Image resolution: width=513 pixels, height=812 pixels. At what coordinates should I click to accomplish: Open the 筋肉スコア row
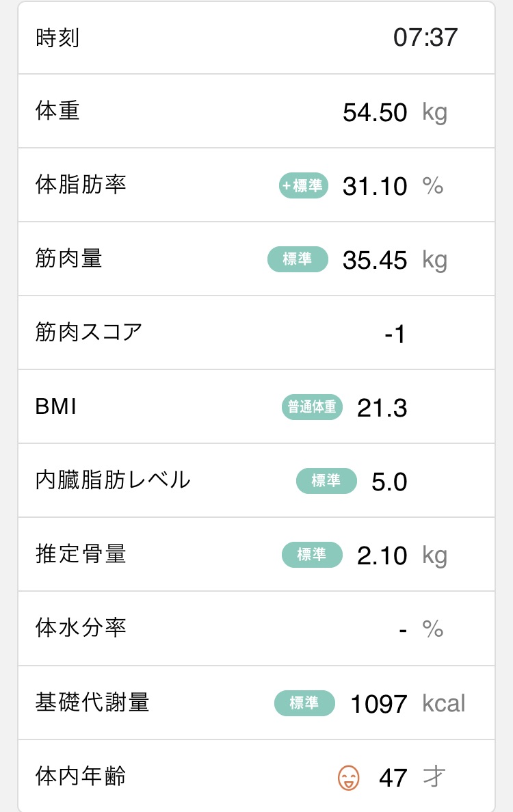256,332
